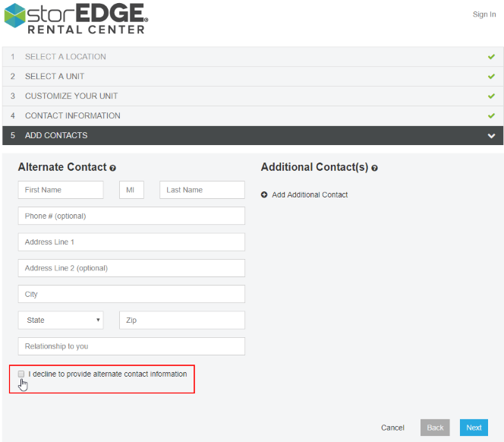
Task: Click the storEDGE Rental Center logo
Action: coord(76,18)
